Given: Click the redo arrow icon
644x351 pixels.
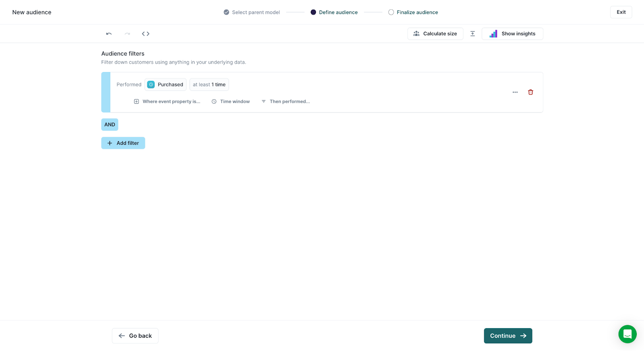Looking at the screenshot, I should [127, 34].
